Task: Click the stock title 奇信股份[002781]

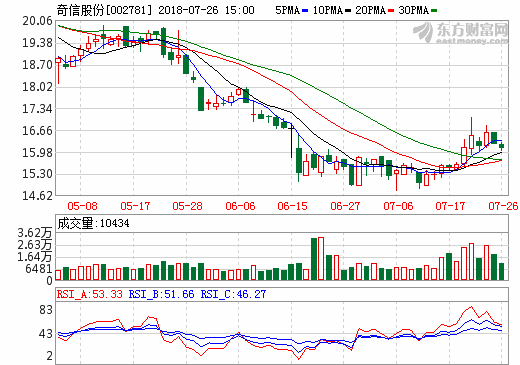Action: pyautogui.click(x=104, y=10)
